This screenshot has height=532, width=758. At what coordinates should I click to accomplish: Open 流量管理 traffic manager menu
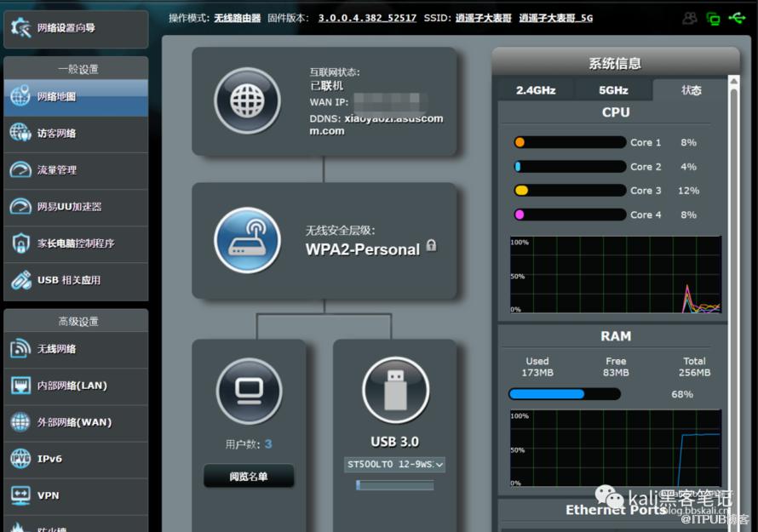pyautogui.click(x=75, y=170)
